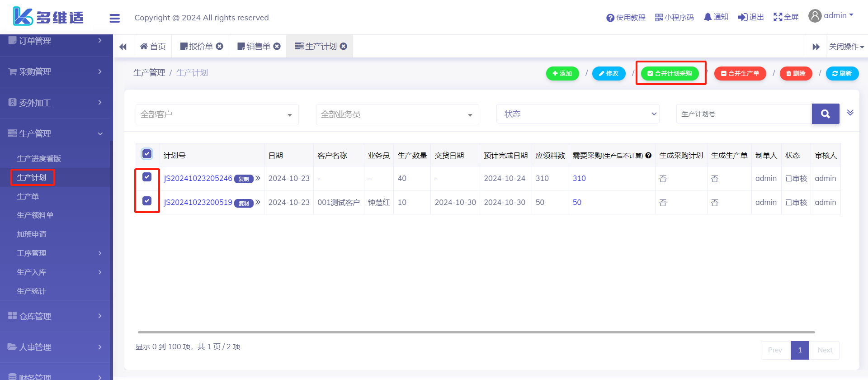
Task: Open the notification bell
Action: pyautogui.click(x=708, y=17)
